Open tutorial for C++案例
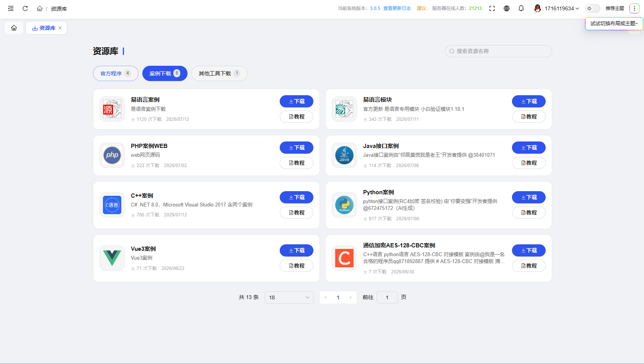Viewport: 644px width, 364px height. click(297, 213)
